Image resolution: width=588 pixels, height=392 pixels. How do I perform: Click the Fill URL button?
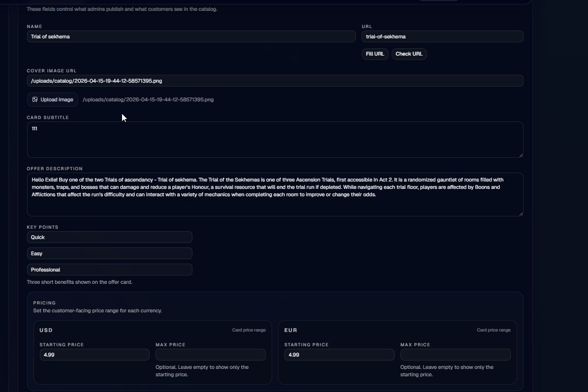374,54
